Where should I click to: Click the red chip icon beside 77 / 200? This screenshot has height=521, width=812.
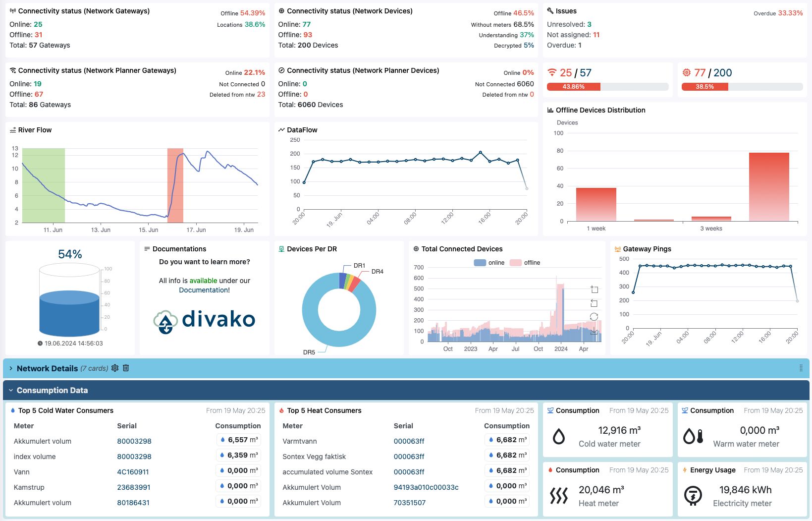coord(686,72)
